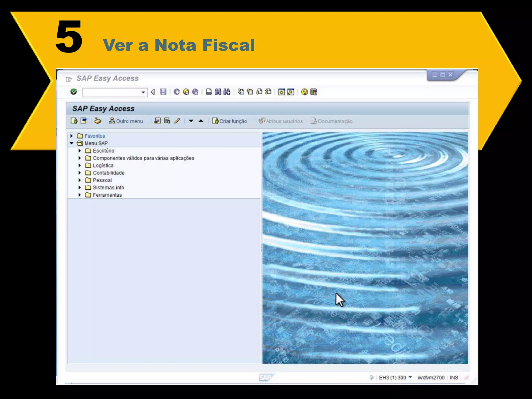532x399 pixels.
Task: Click the green Back arrow icon
Action: coord(177,92)
